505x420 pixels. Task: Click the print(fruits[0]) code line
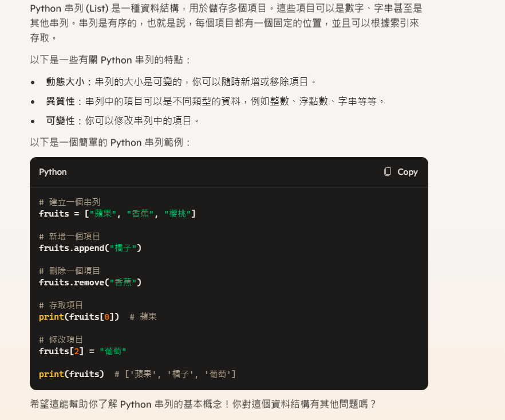click(x=79, y=317)
